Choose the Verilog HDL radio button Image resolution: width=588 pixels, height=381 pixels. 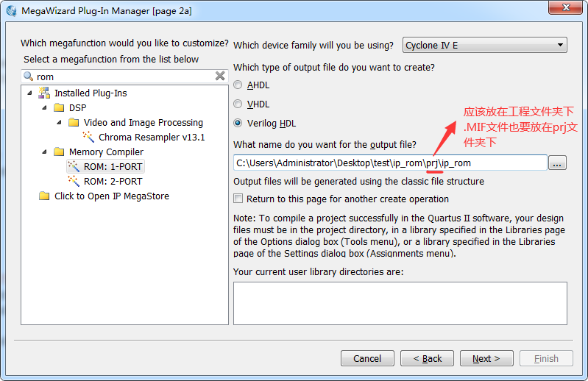238,124
